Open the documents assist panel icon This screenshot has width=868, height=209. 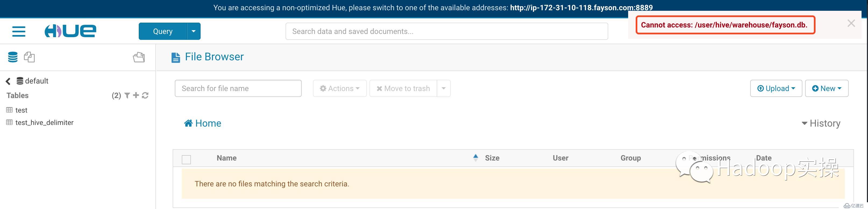[29, 57]
